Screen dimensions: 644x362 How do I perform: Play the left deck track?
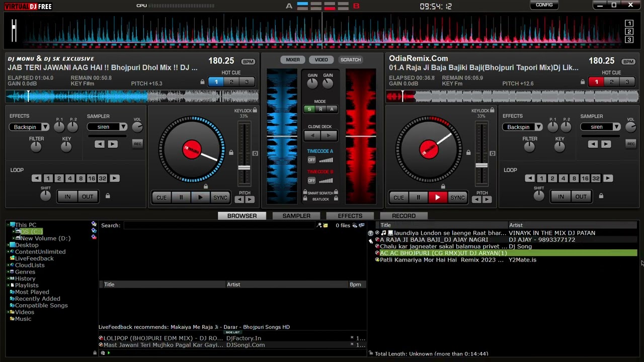[200, 198]
